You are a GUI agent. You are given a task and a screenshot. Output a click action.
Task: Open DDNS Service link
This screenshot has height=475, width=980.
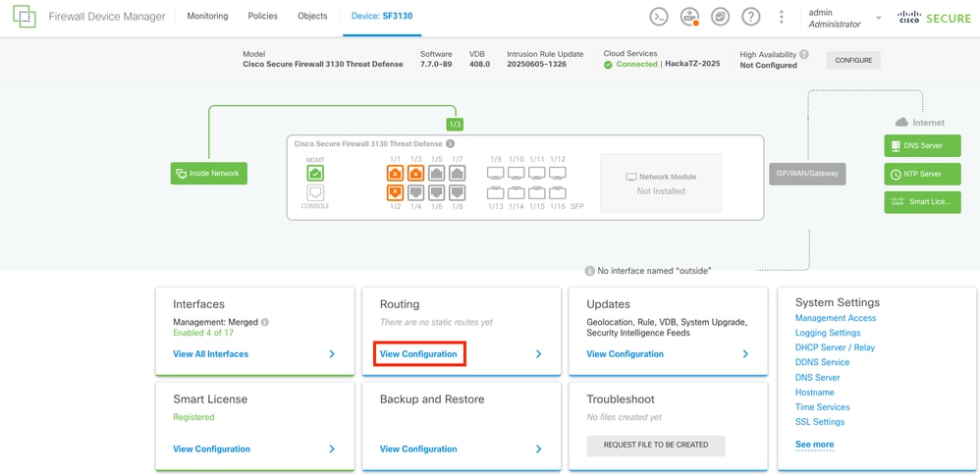coord(822,362)
